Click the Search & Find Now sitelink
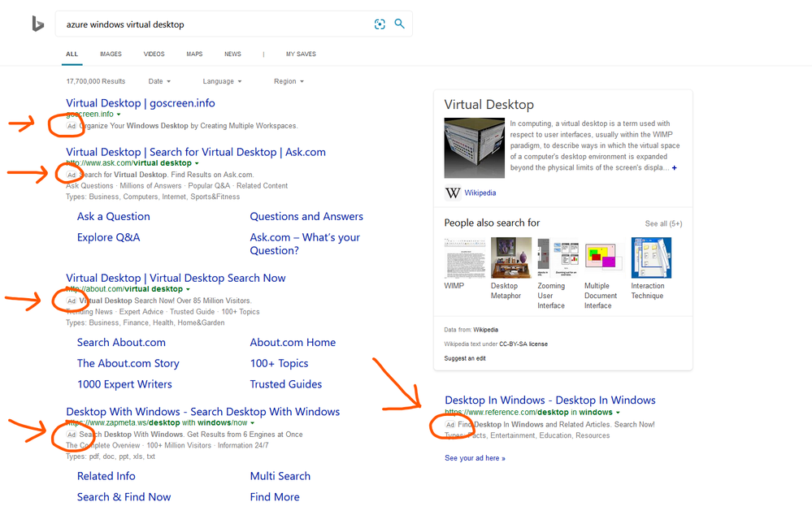This screenshot has width=812, height=515. [124, 497]
